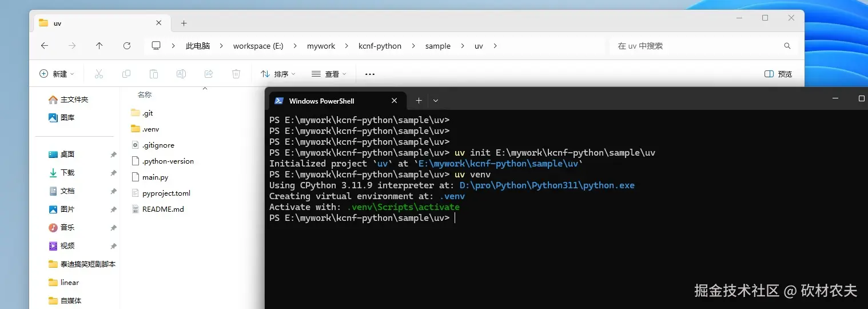Screen dimensions: 868x309
Task: Click the 名称 column header
Action: (x=145, y=94)
